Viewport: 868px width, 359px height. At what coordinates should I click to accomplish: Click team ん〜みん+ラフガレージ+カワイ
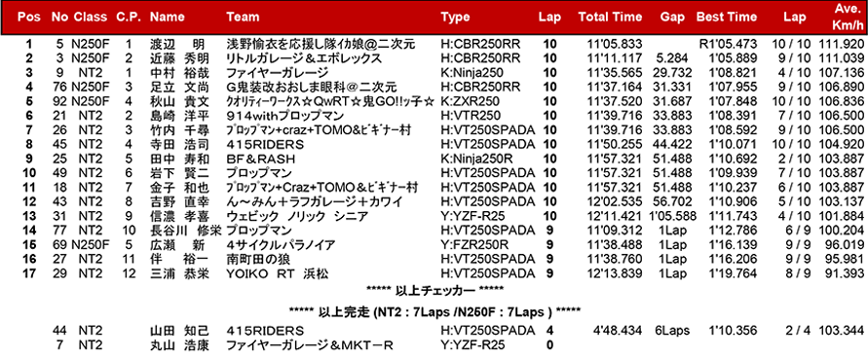coord(315,202)
